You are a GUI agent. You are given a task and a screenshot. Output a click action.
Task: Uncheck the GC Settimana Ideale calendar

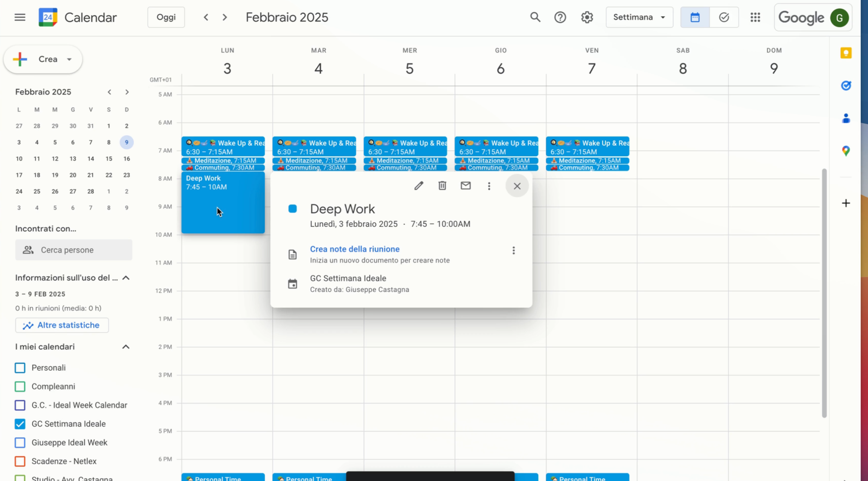pyautogui.click(x=20, y=424)
